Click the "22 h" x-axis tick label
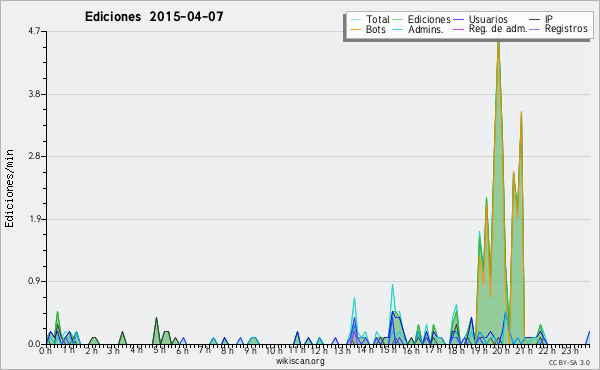The height and width of the screenshot is (370, 600). click(x=547, y=350)
